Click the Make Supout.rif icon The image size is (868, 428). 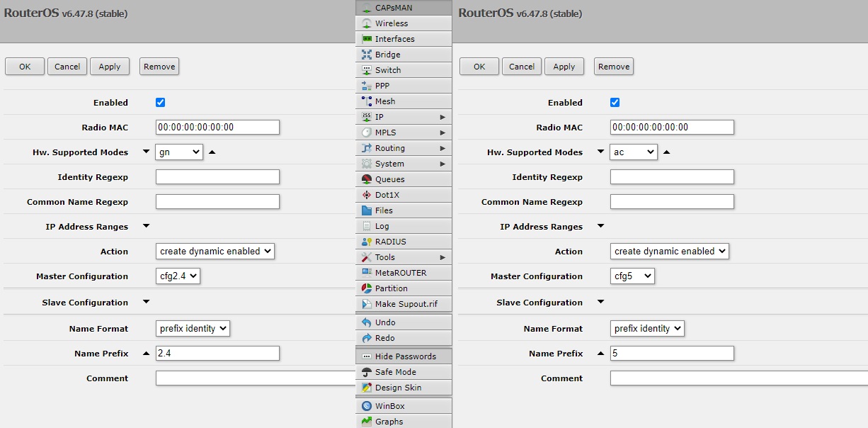(x=366, y=304)
